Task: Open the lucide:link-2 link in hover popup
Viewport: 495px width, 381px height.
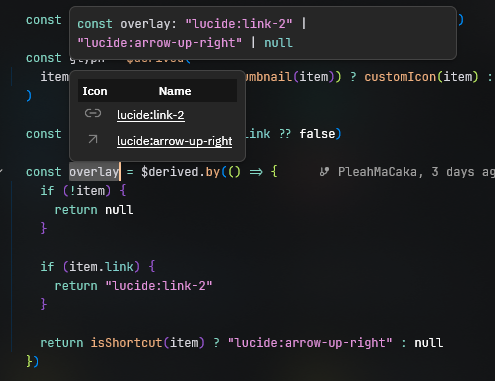Action: pos(151,115)
